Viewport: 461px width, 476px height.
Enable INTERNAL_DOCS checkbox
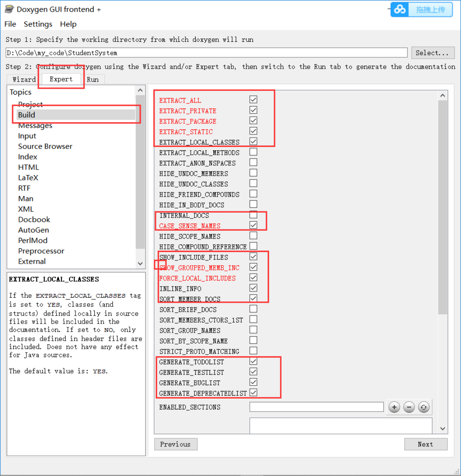(253, 215)
